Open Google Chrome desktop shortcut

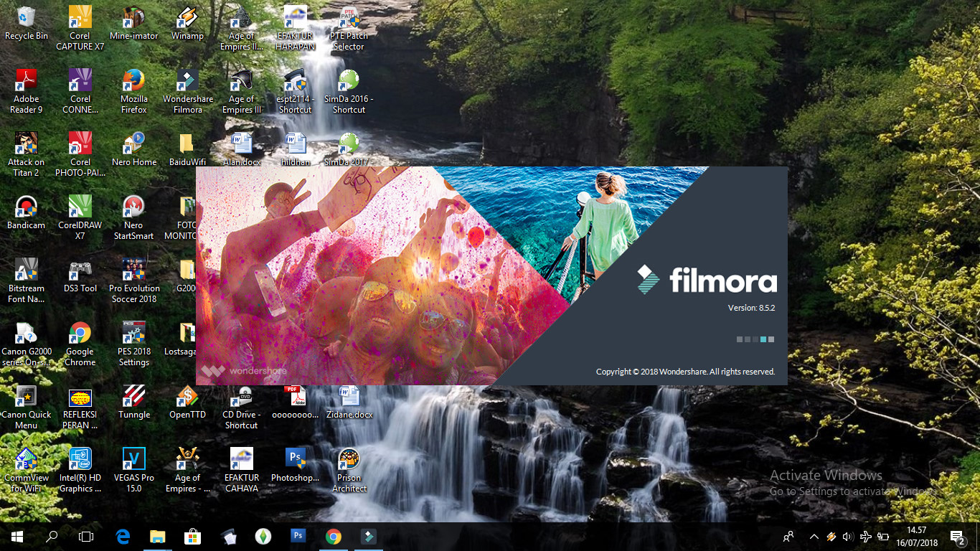(x=80, y=344)
